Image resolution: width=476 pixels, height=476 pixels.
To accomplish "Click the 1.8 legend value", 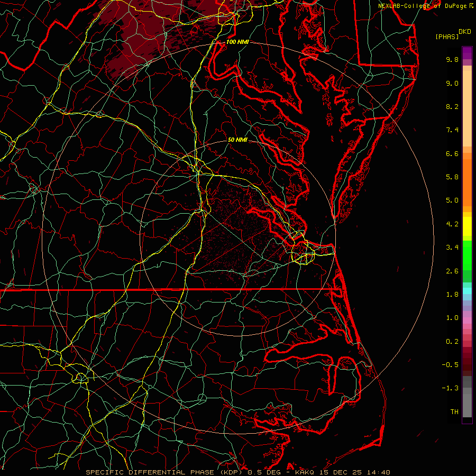I will coord(452,295).
